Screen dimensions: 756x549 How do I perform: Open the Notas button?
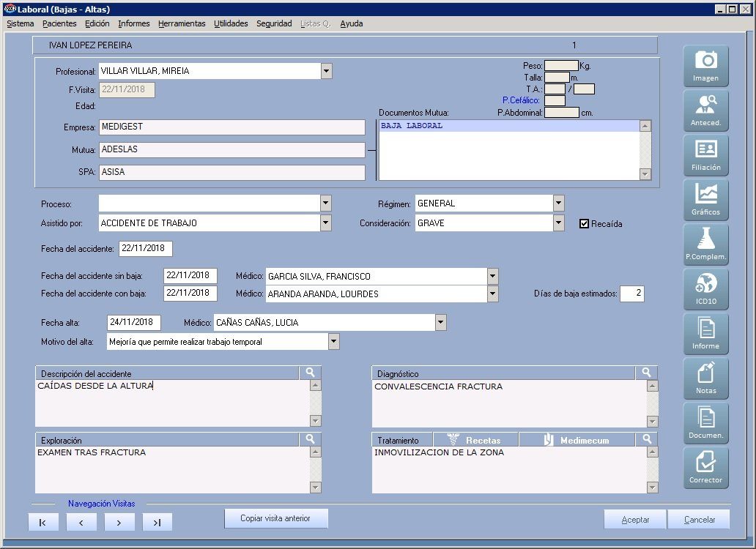coord(705,378)
